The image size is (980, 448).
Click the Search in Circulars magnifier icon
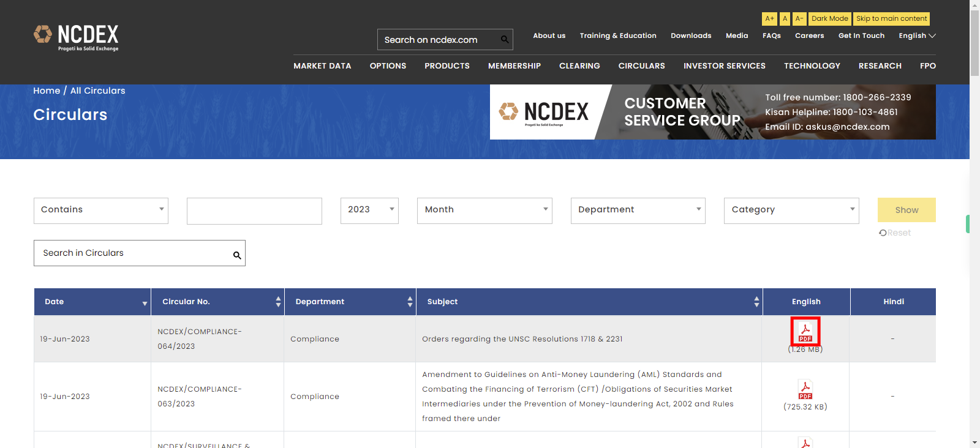pos(237,255)
